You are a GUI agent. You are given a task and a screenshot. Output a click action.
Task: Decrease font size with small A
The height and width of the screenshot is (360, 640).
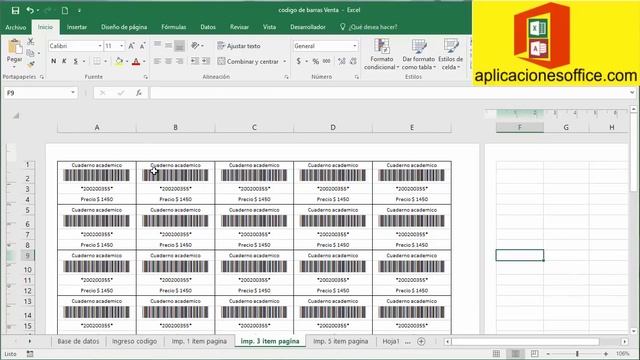click(x=142, y=46)
